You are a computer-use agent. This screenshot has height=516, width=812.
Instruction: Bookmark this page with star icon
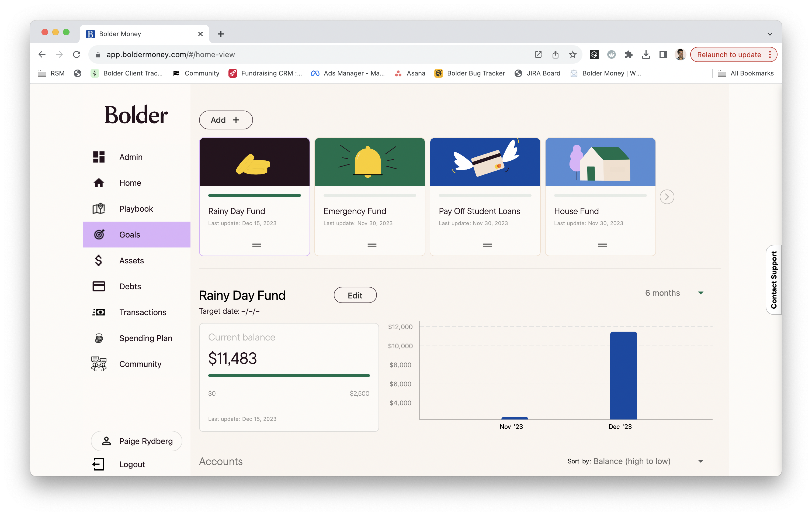(x=572, y=54)
